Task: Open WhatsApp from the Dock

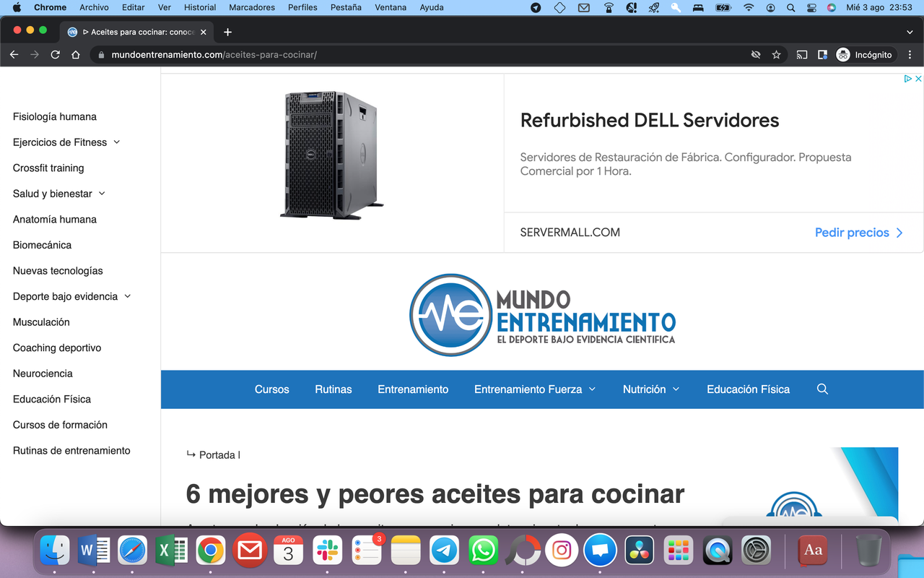Action: pyautogui.click(x=484, y=551)
